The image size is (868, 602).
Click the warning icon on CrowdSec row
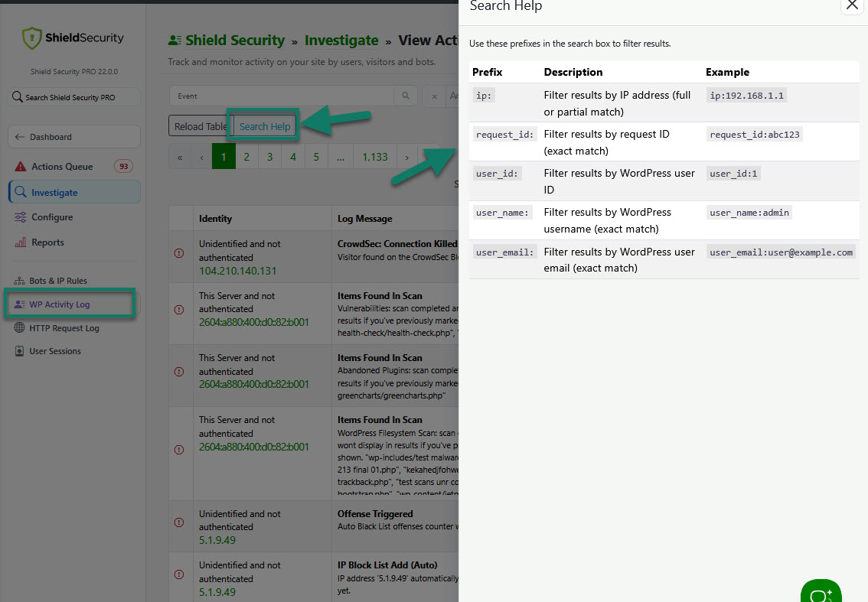[x=179, y=253]
